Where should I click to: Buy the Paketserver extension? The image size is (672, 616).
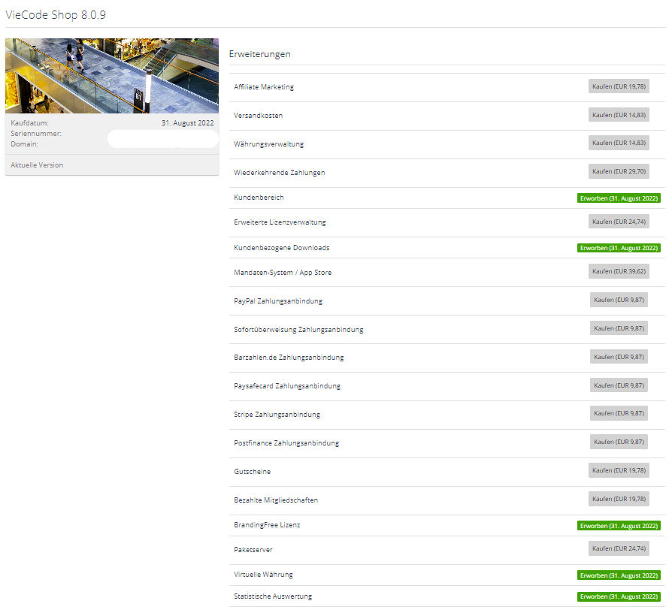(x=619, y=549)
